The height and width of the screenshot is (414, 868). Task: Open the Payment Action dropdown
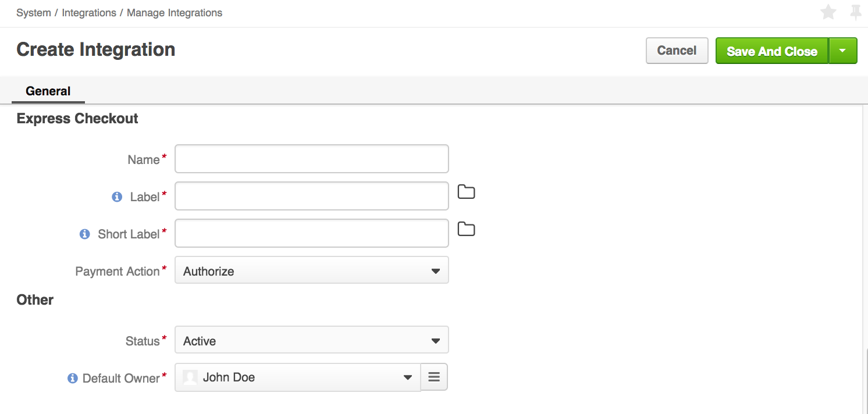tap(435, 270)
